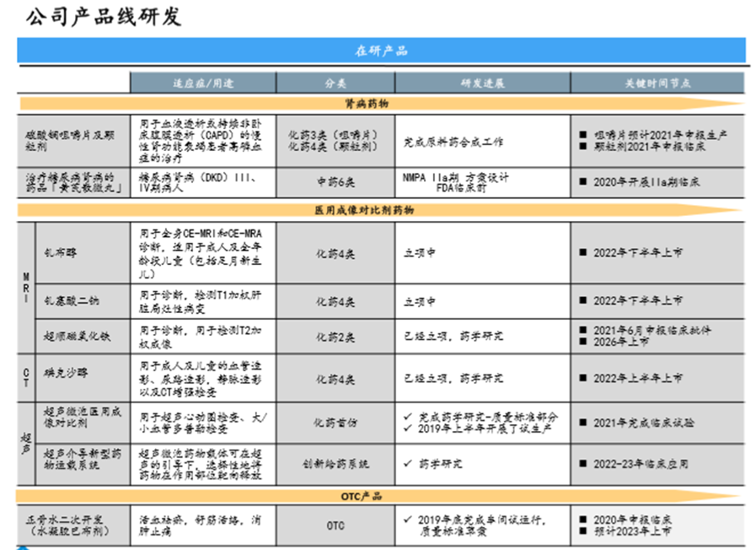Click classification "中药6类"
The image size is (756, 550).
tap(335, 182)
